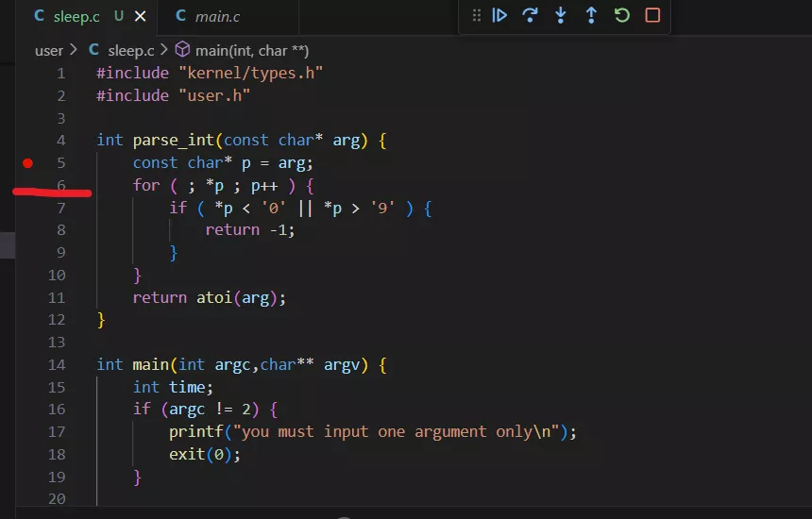
Task: Click the cube symbol icon in breadcrumbs
Action: 183,50
